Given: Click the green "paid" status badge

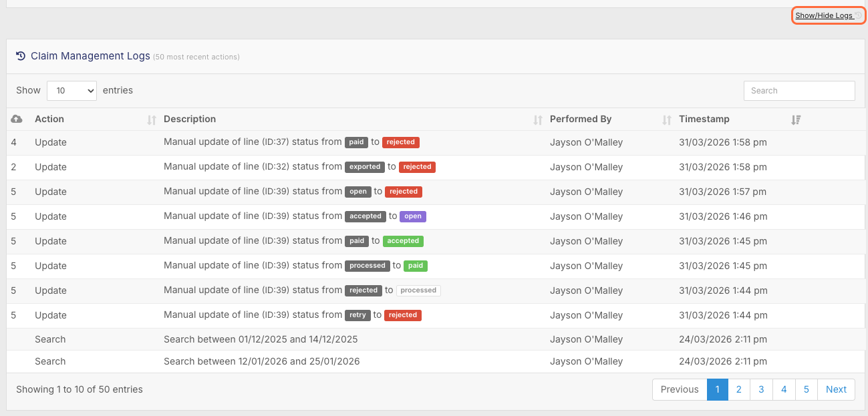Looking at the screenshot, I should coord(416,266).
